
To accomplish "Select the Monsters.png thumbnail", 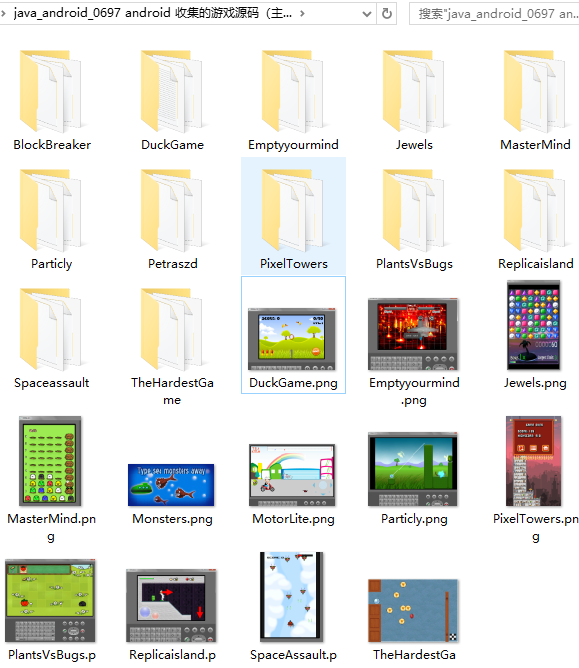I will (x=171, y=485).
